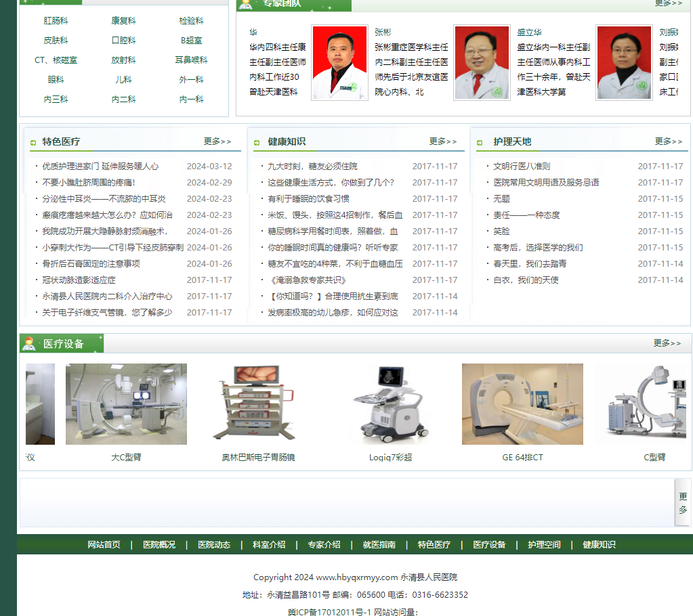Image resolution: width=693 pixels, height=616 pixels.
Task: Read article 有利于睡眠的饮食习惯
Action: coord(308,199)
